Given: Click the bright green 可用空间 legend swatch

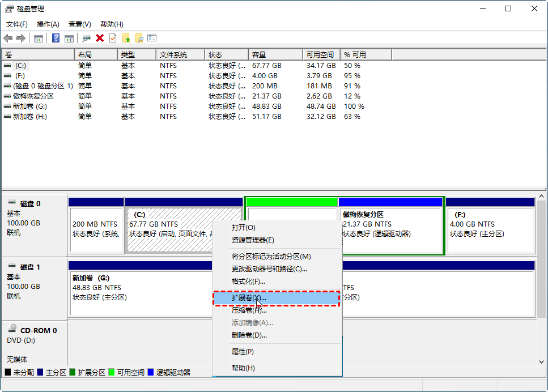Looking at the screenshot, I should click(111, 372).
